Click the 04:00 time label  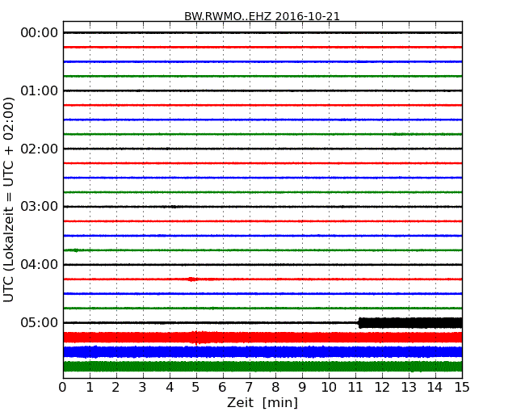[40, 265]
